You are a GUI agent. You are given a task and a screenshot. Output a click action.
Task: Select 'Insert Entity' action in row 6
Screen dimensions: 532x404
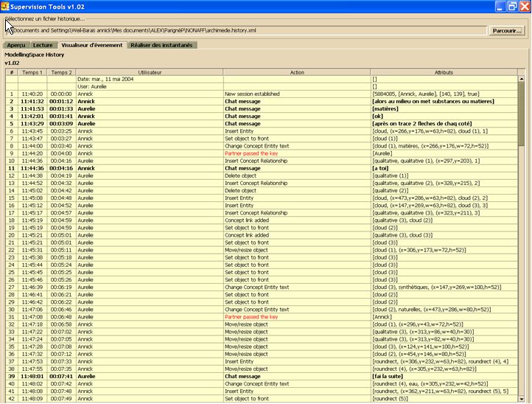tap(297, 131)
